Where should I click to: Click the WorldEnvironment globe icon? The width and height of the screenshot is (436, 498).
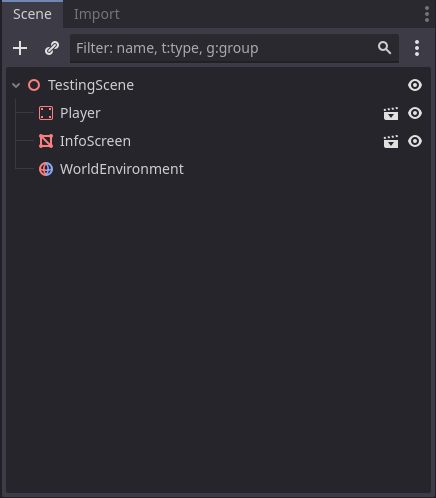pos(46,169)
